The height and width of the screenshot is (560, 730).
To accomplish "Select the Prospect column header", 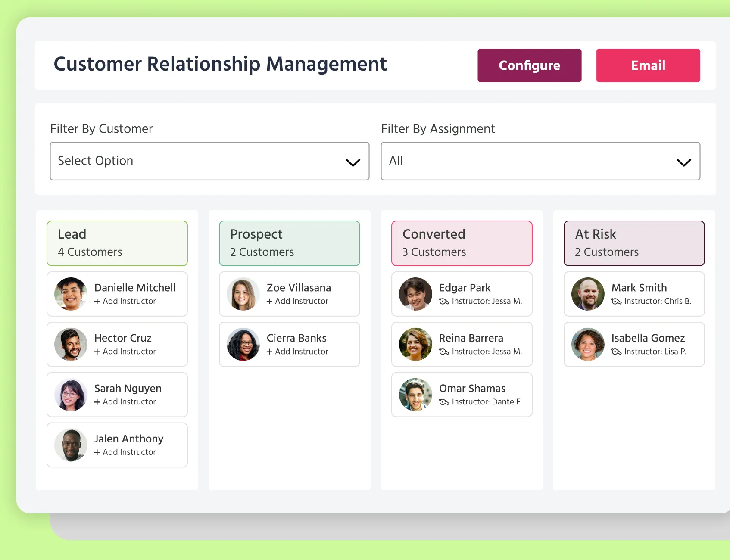I will [290, 243].
